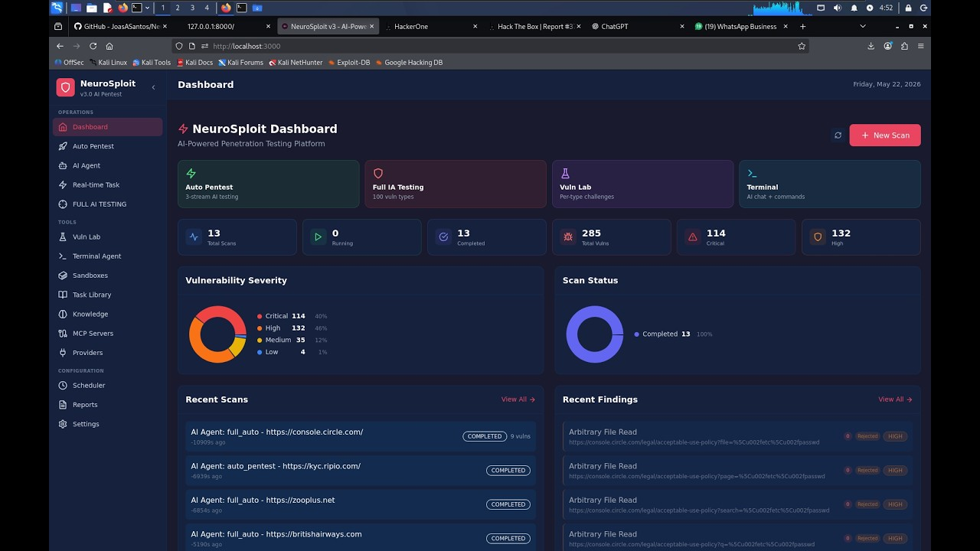Open AI Agent in the sidebar
The width and height of the screenshot is (980, 551).
coord(107,165)
